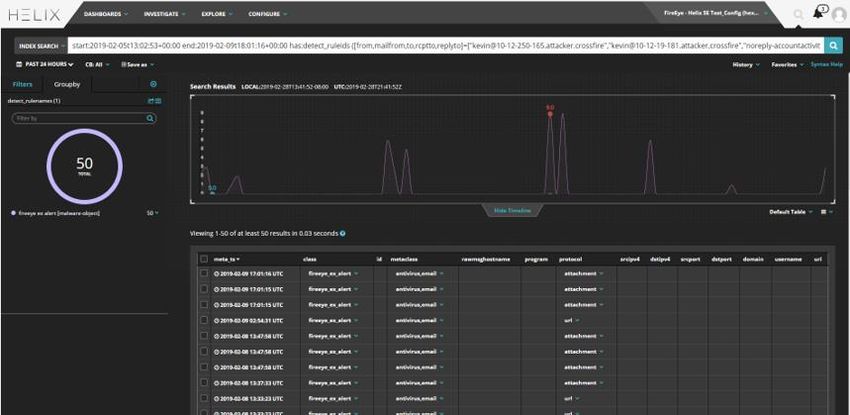Open the global search magnifier in header
850x415 pixels.
click(798, 15)
